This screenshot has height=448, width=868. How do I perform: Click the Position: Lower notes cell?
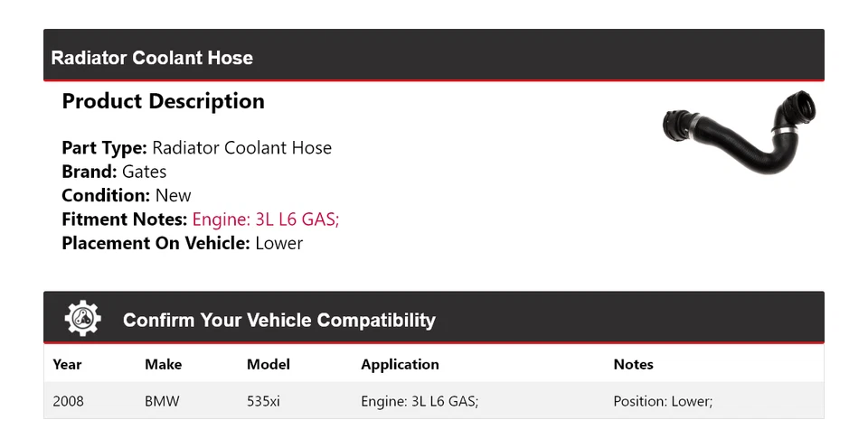coord(662,400)
